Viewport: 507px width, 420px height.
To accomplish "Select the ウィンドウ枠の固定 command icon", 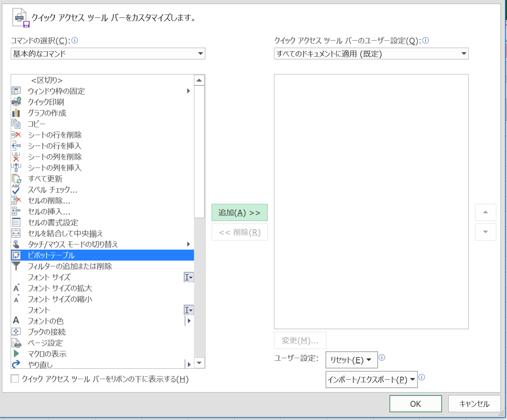I will [x=16, y=91].
